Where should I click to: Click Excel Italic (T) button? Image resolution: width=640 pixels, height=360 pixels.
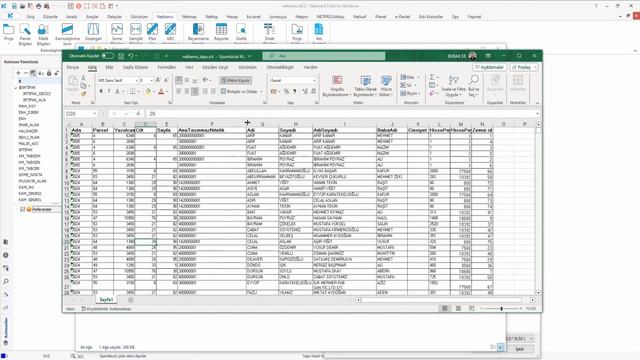click(x=109, y=91)
